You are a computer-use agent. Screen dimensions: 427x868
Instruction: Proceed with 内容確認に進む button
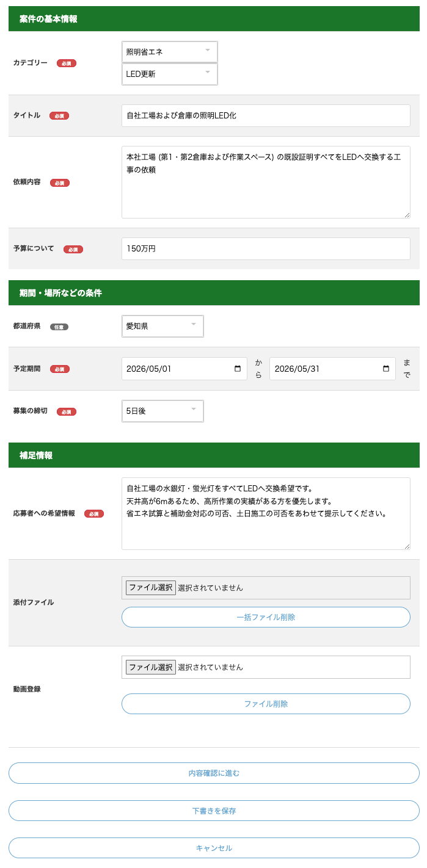(214, 773)
